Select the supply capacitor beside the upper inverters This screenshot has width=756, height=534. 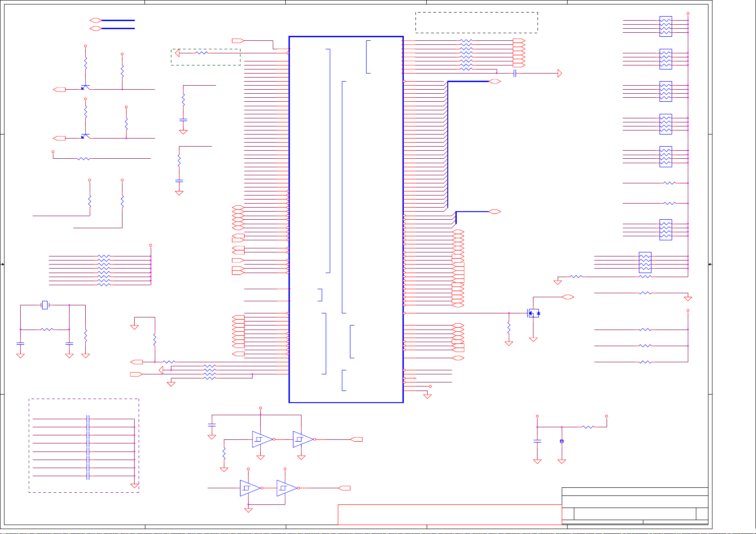(x=212, y=424)
